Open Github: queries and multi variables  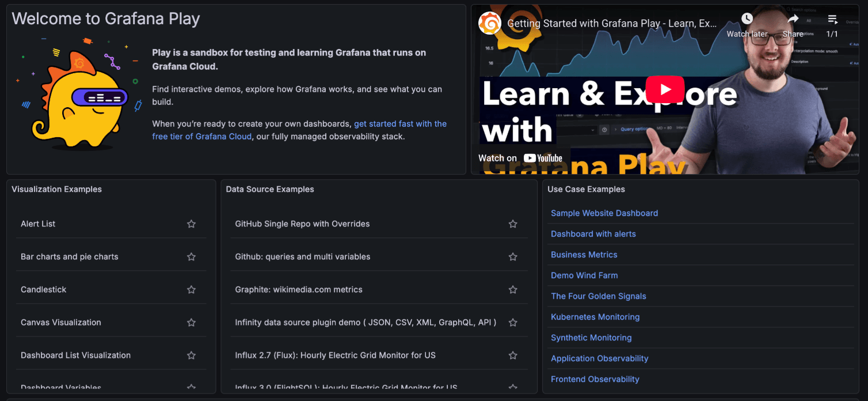coord(303,257)
